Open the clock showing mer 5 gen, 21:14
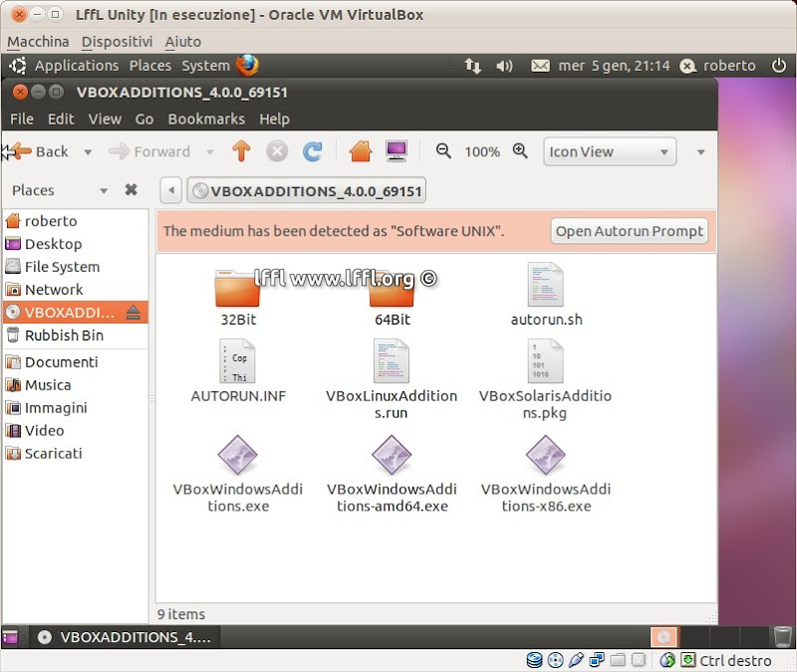Image resolution: width=797 pixels, height=672 pixels. 614,66
